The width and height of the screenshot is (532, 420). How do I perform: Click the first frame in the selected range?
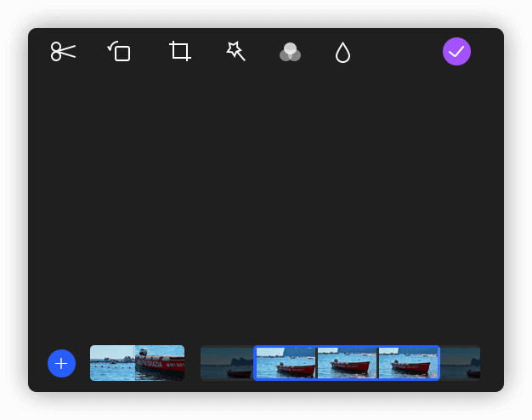(286, 363)
